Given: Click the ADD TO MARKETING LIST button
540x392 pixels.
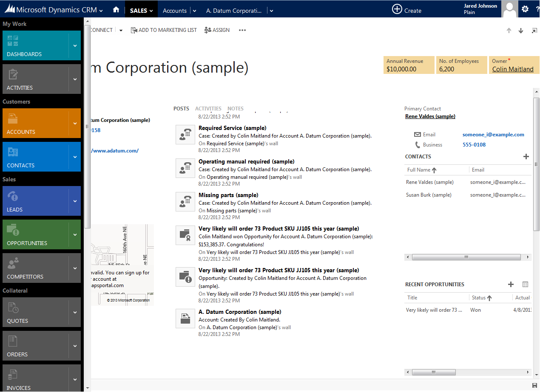Looking at the screenshot, I should (164, 30).
